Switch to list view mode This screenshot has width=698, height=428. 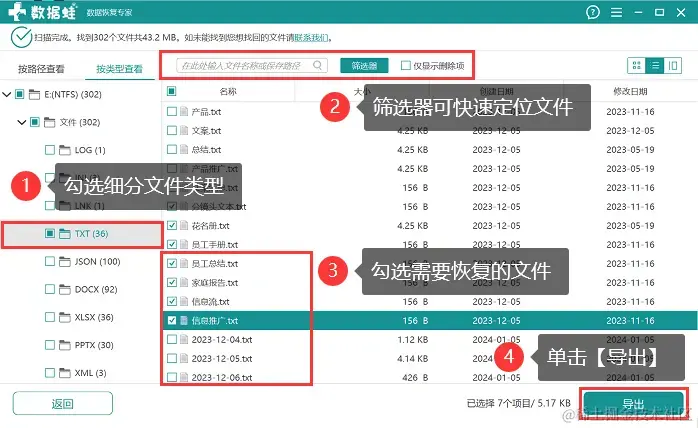[655, 65]
